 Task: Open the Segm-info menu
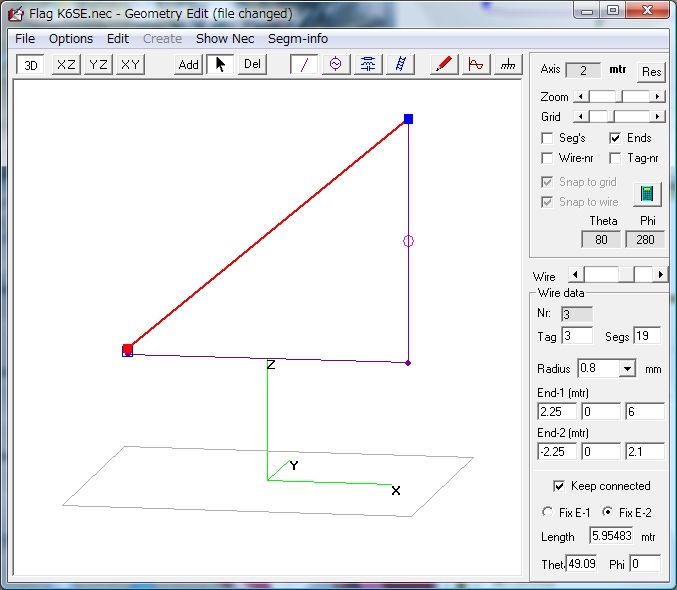[298, 39]
